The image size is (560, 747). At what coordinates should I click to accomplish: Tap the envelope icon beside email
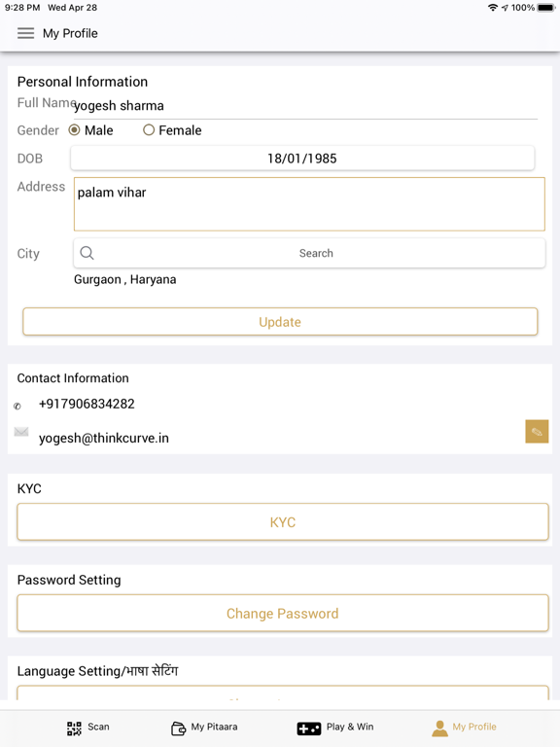pyautogui.click(x=21, y=432)
